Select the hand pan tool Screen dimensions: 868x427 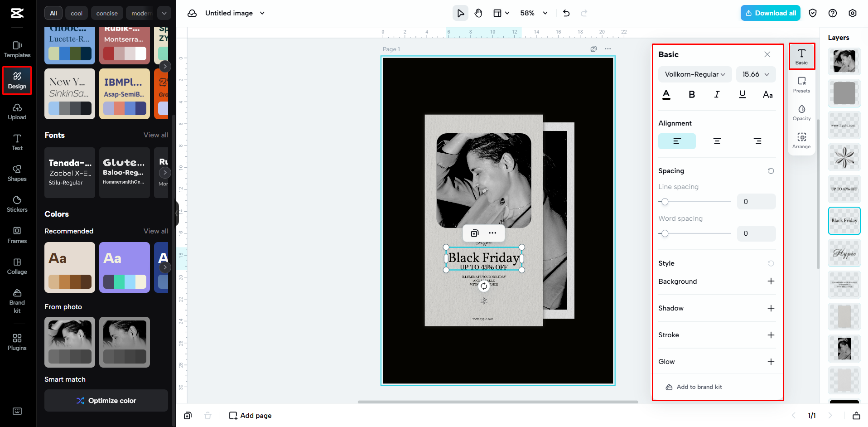[478, 13]
